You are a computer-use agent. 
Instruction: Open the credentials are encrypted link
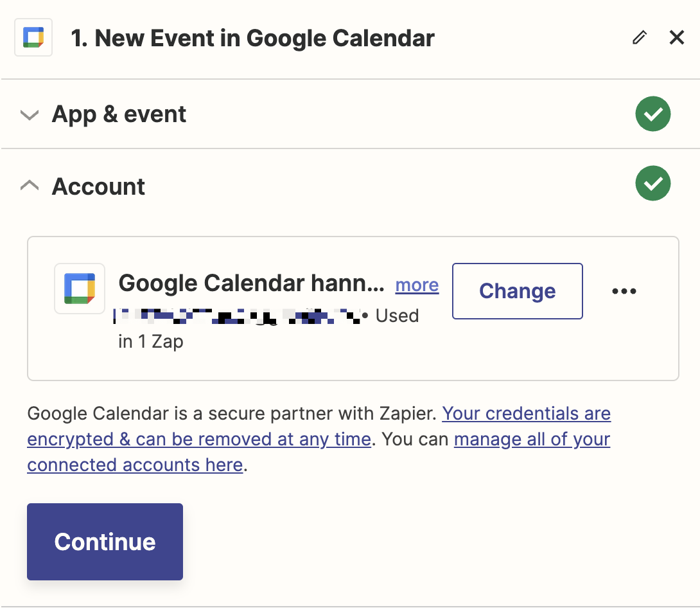(526, 413)
